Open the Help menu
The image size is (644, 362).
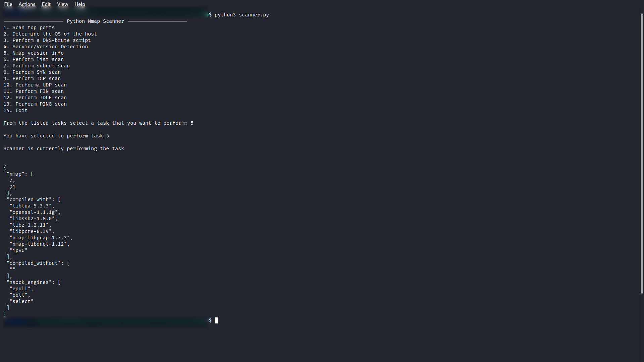79,4
